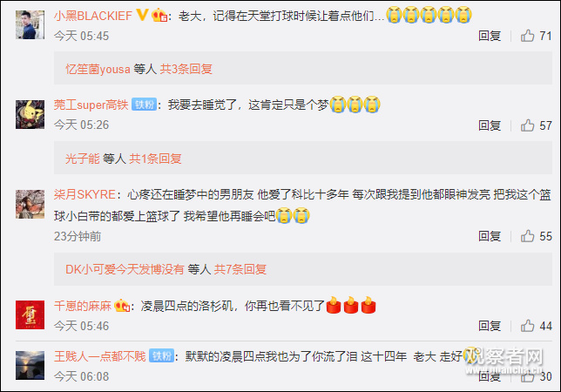Open 柒月SKYRE's profile from username

[84, 194]
